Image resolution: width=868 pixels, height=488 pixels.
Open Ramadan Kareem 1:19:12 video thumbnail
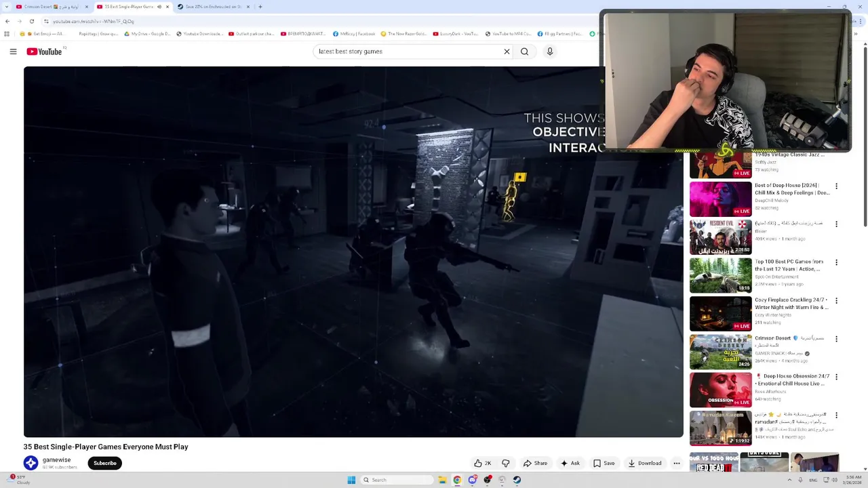(721, 428)
